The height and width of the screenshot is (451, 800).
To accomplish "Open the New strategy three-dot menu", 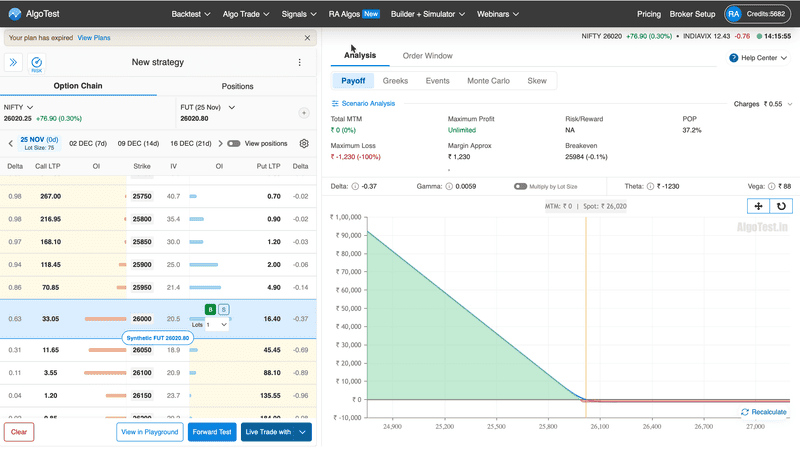I will point(299,62).
